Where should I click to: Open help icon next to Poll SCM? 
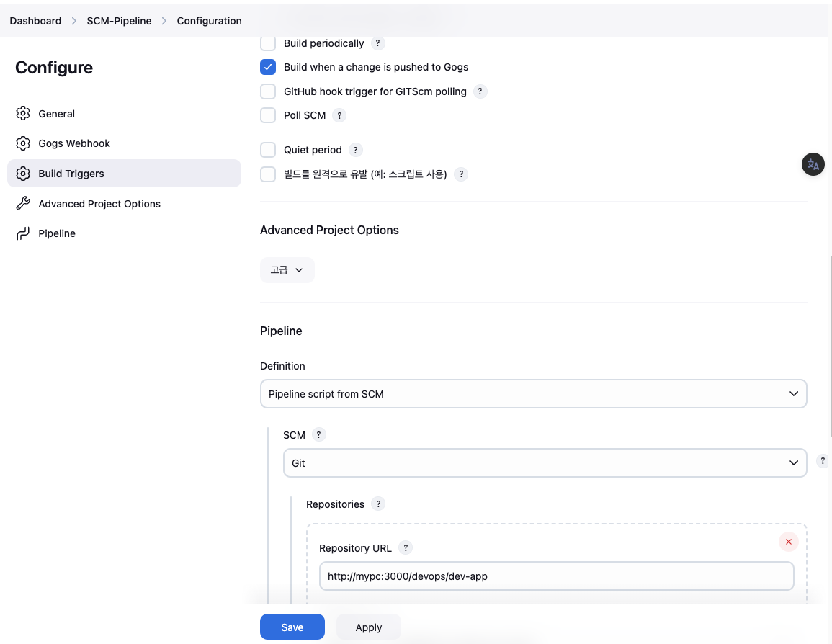339,115
